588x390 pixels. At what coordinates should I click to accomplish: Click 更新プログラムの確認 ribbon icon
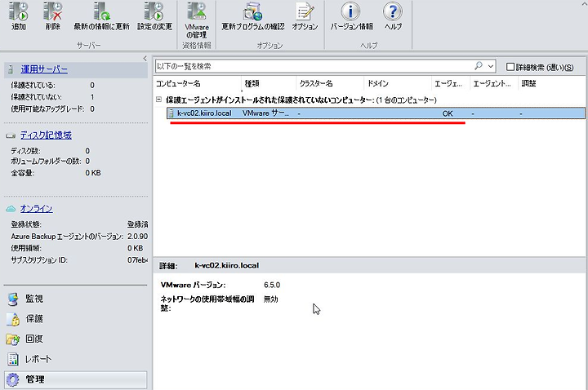(x=252, y=11)
